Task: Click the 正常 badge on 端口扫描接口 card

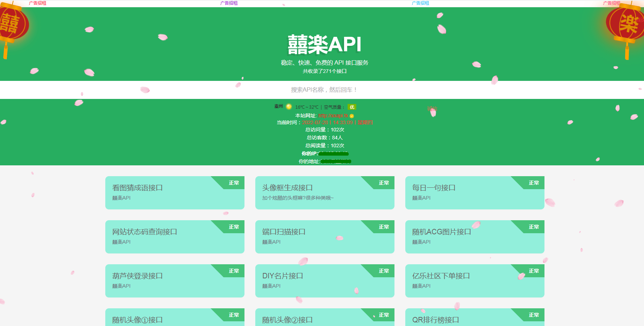Action: tap(383, 227)
